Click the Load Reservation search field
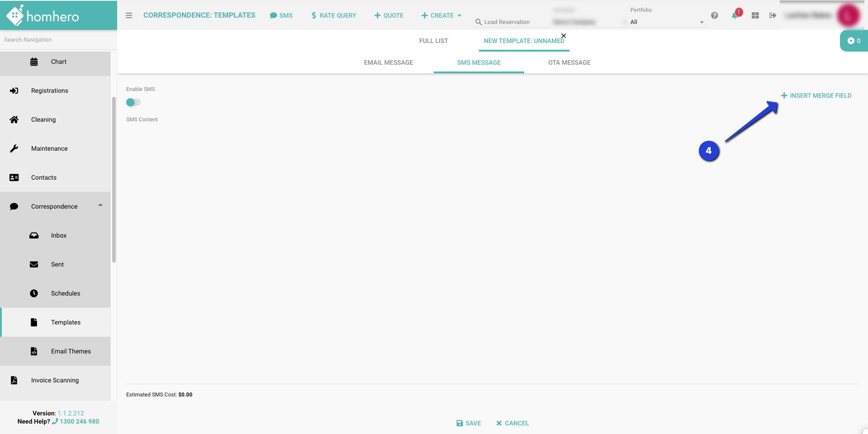 (511, 22)
